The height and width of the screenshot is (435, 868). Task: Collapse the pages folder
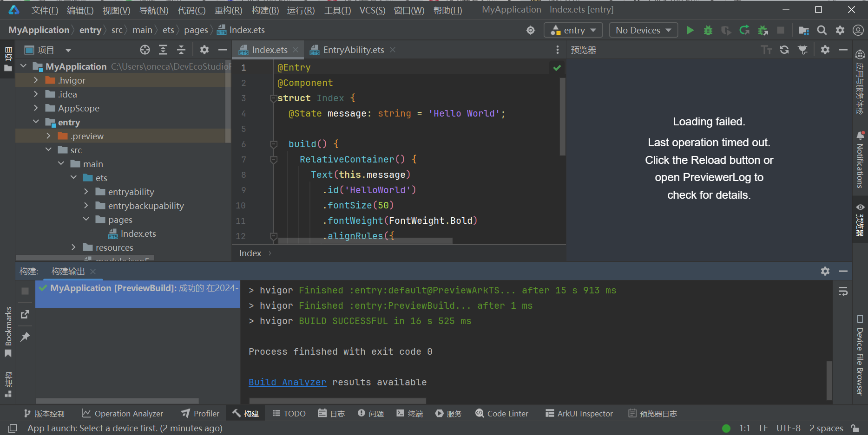click(86, 220)
